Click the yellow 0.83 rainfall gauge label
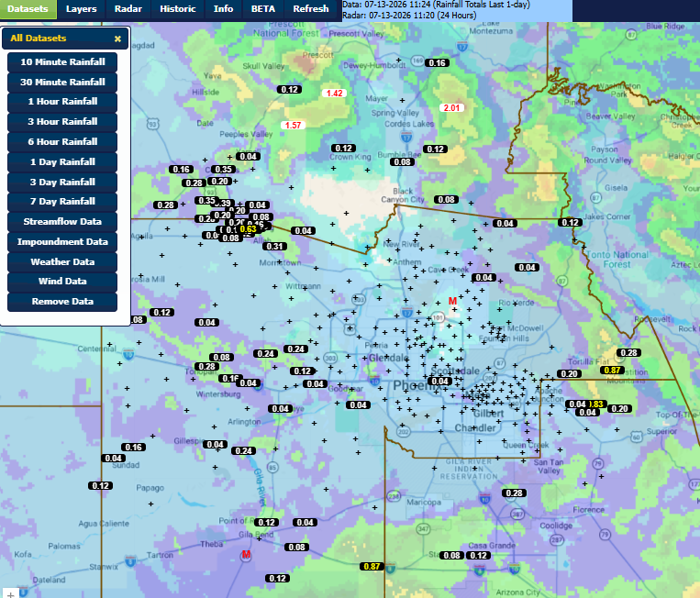This screenshot has height=598, width=700. click(x=596, y=404)
